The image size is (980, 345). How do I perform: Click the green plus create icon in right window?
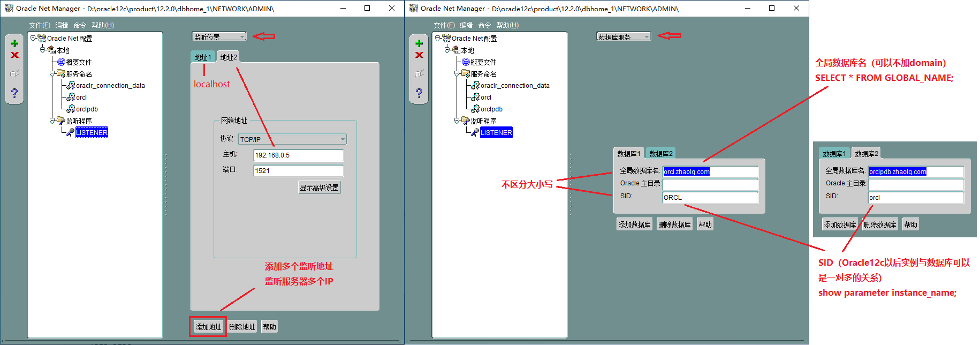pos(419,43)
